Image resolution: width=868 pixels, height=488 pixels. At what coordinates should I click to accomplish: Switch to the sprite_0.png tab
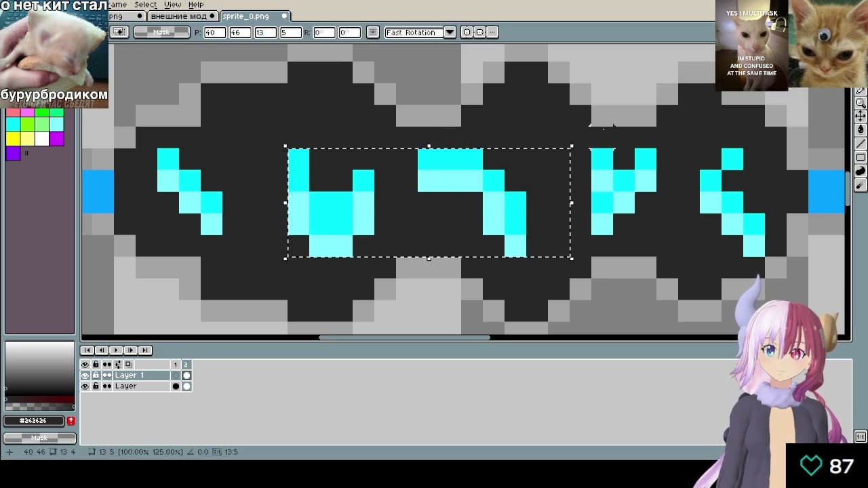(x=254, y=16)
